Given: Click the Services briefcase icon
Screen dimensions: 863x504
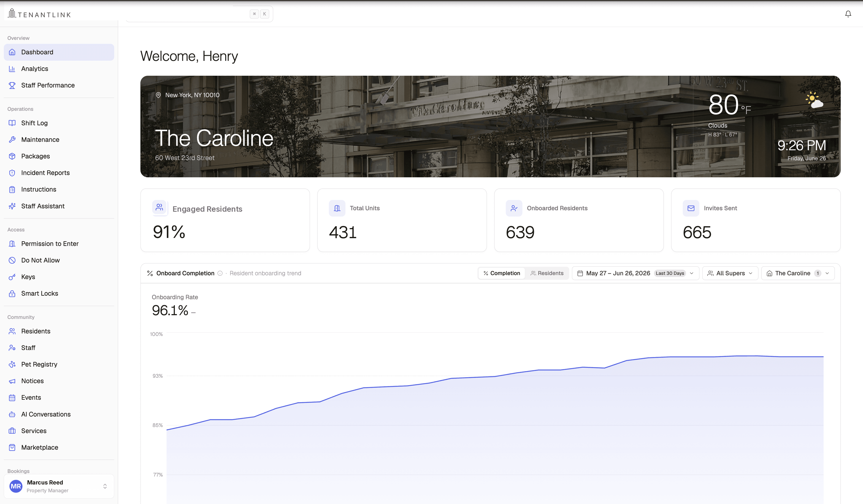Looking at the screenshot, I should [12, 431].
